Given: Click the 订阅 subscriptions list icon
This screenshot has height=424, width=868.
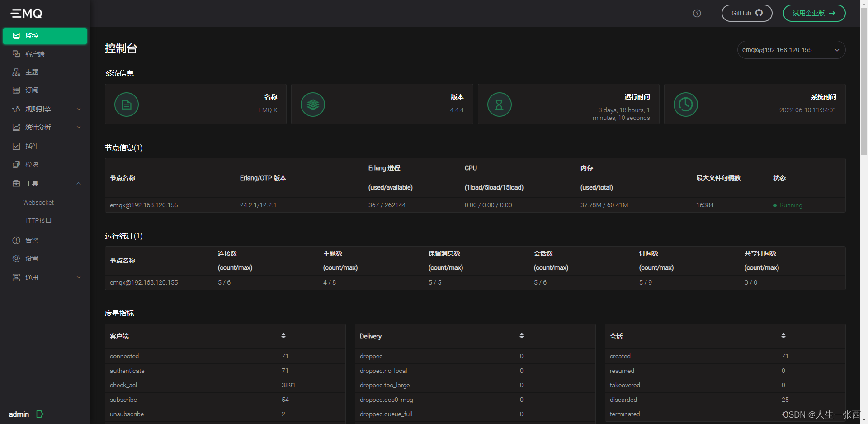Looking at the screenshot, I should pos(16,90).
